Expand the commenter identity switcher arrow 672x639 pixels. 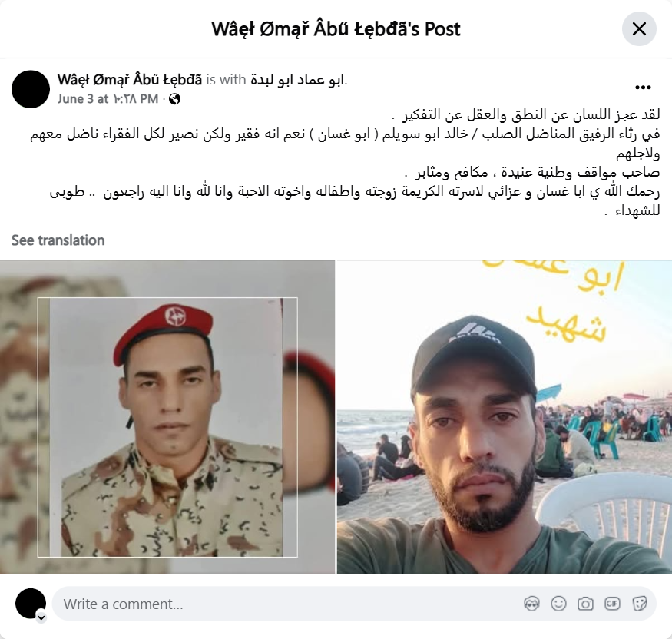point(41,617)
